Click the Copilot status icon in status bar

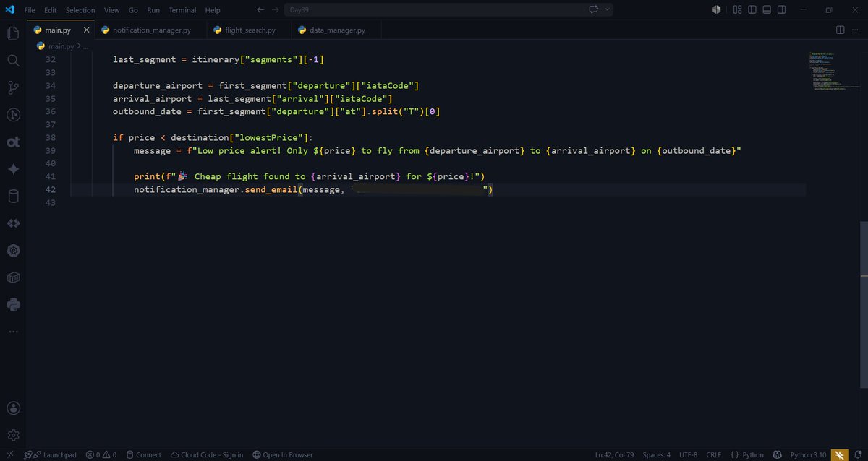[776, 454]
